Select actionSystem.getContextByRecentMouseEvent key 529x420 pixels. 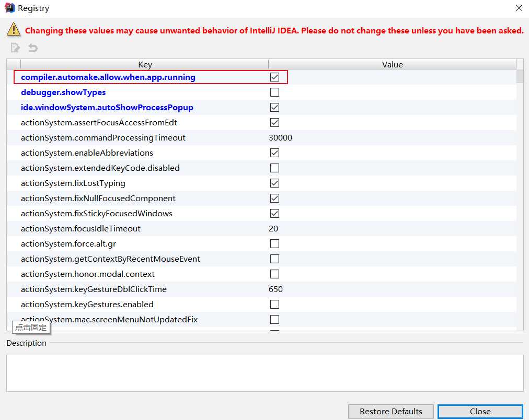(110, 259)
